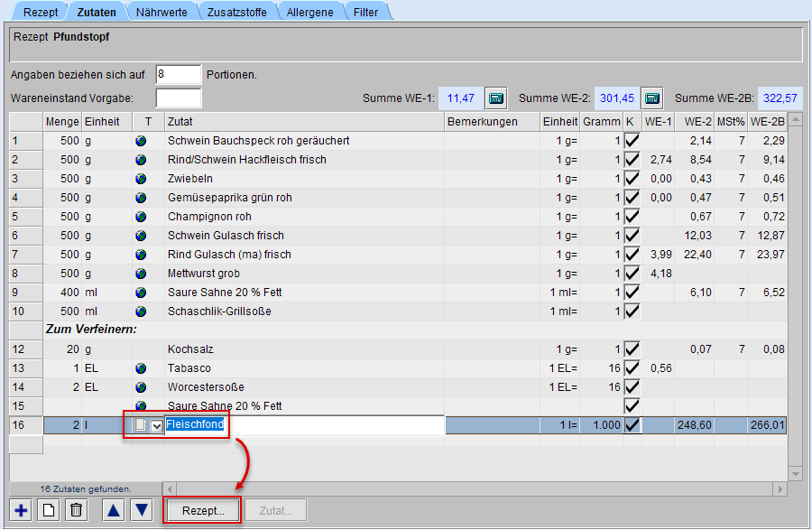The width and height of the screenshot is (812, 530).
Task: Toggle the K checkbox for Mettwurst grob
Action: point(632,274)
